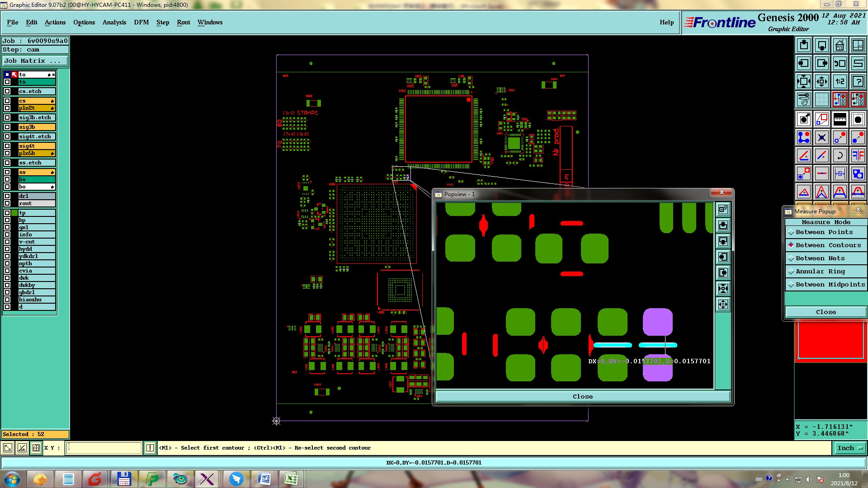The image size is (868, 488).
Task: Toggle visibility box for cs.etch layer
Action: [x=7, y=91]
